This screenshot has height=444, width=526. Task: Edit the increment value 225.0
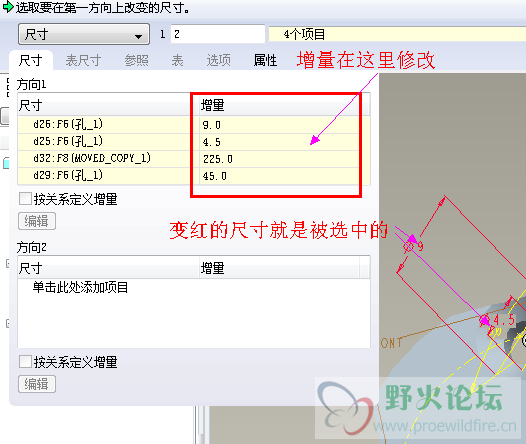[x=280, y=159]
